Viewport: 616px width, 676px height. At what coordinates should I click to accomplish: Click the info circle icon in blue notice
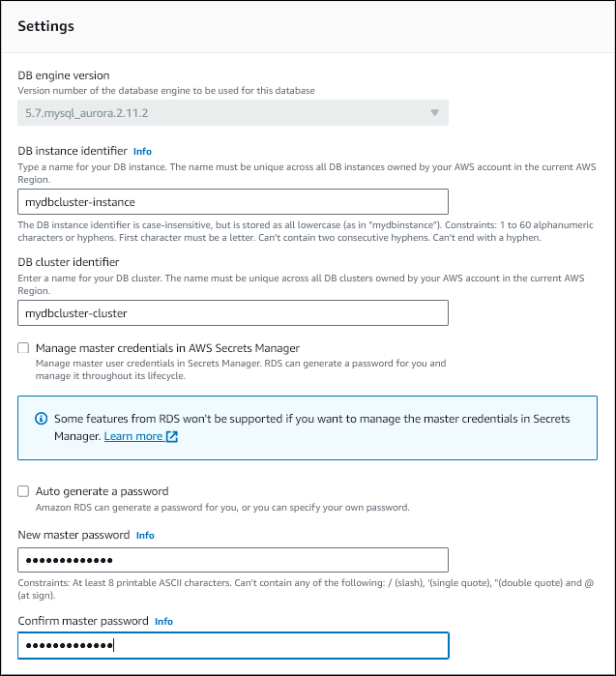[42, 419]
